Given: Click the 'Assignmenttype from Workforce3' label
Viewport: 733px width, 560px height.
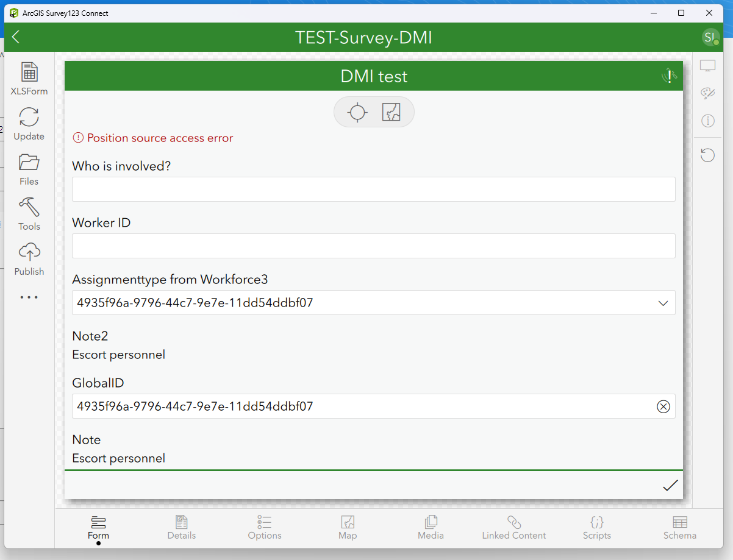Looking at the screenshot, I should (170, 280).
